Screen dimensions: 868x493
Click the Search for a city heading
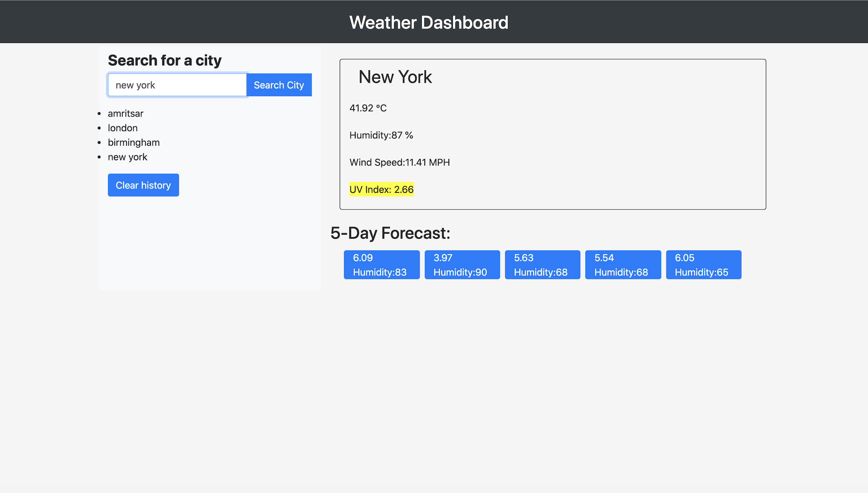click(165, 60)
